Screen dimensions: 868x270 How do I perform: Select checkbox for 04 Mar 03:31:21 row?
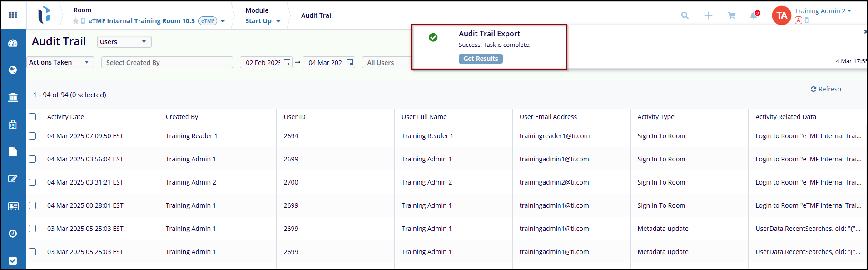tap(32, 182)
